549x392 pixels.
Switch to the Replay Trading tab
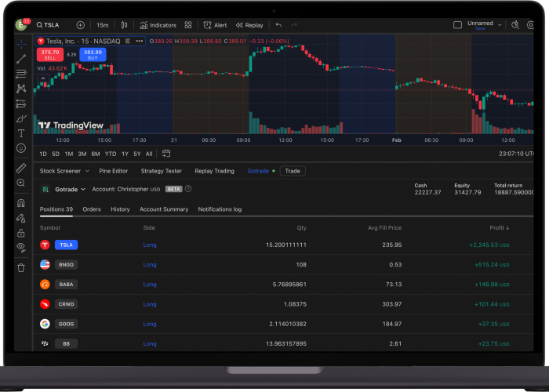214,171
